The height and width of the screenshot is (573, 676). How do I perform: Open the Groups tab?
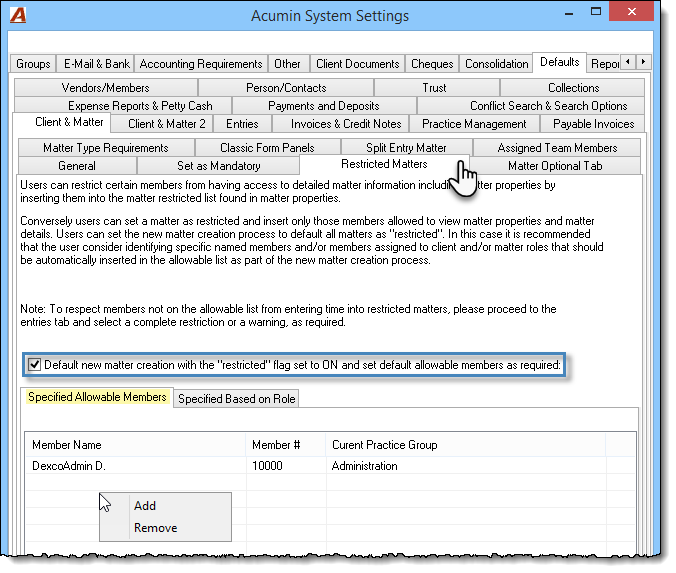click(x=33, y=64)
